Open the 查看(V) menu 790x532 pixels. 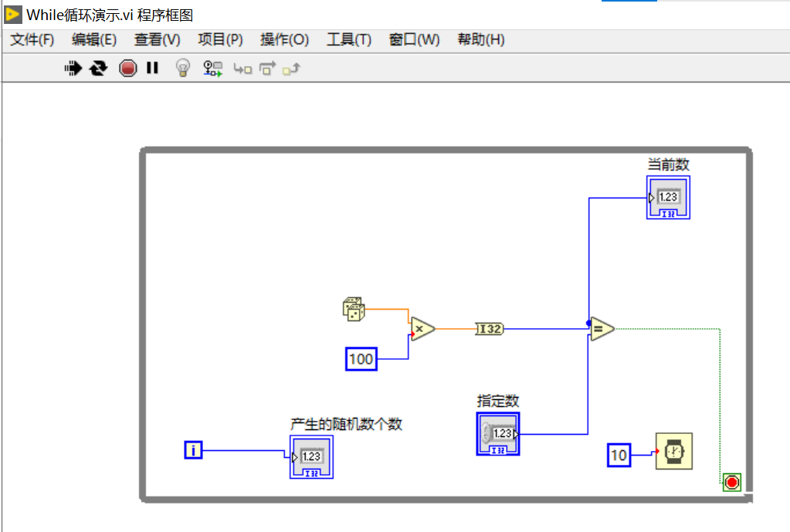(158, 39)
